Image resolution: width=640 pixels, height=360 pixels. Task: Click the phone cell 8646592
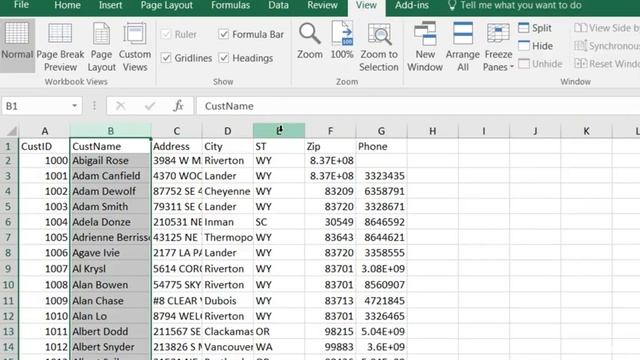(381, 222)
